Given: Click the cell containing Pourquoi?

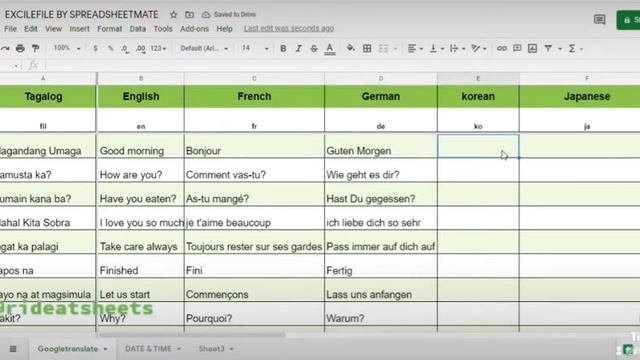Looking at the screenshot, I should tap(254, 313).
